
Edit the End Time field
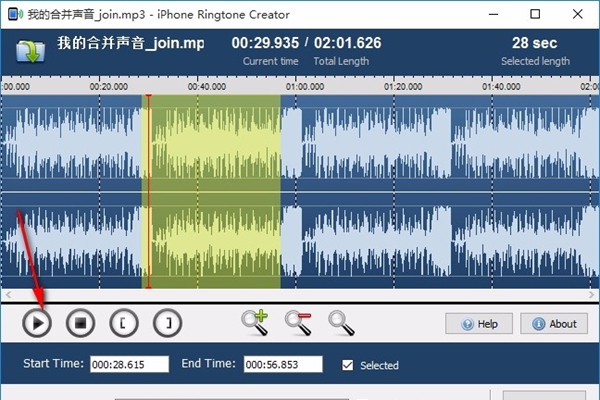point(283,364)
